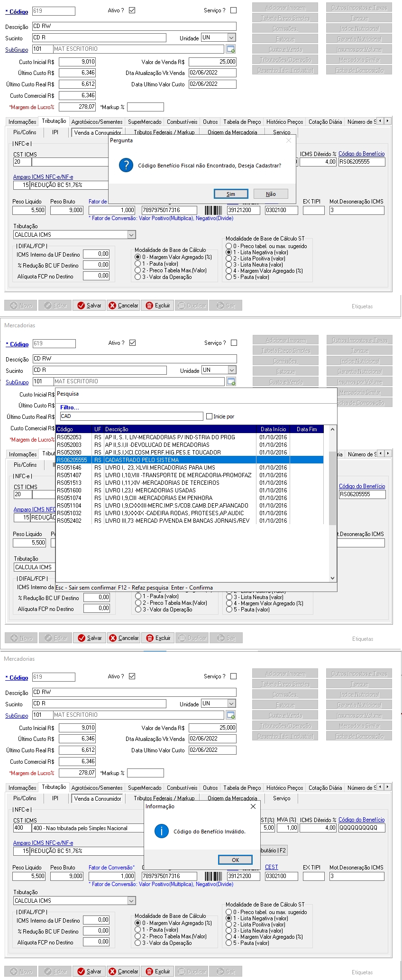The width and height of the screenshot is (402, 980).
Task: Click the Filtro text field containing CAD
Action: [131, 416]
